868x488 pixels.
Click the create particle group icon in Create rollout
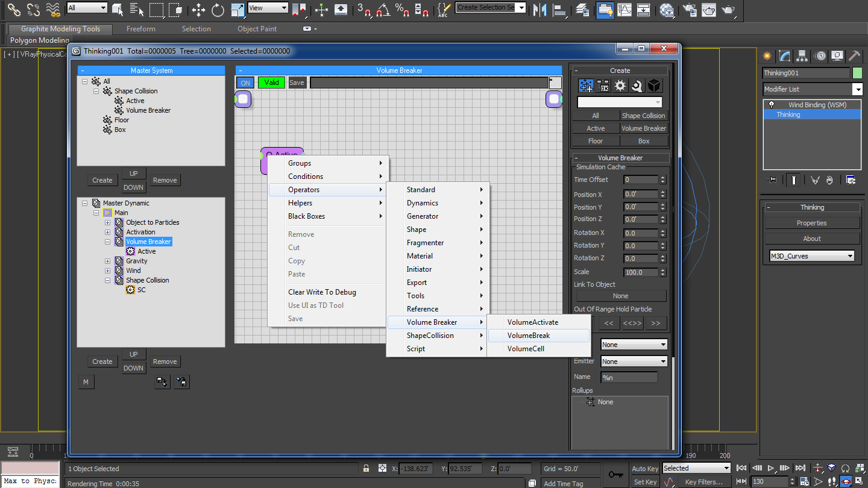(x=586, y=86)
